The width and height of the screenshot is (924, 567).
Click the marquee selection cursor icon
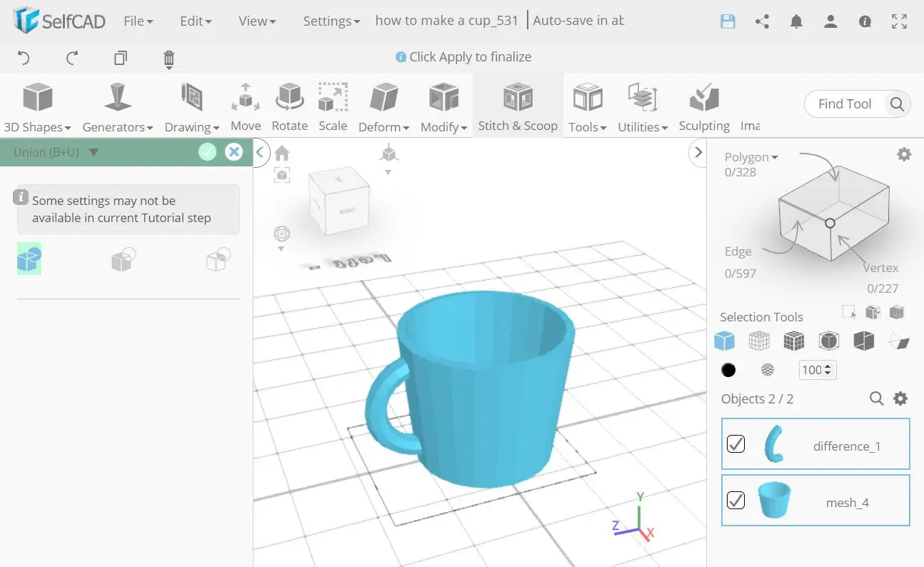[849, 312]
